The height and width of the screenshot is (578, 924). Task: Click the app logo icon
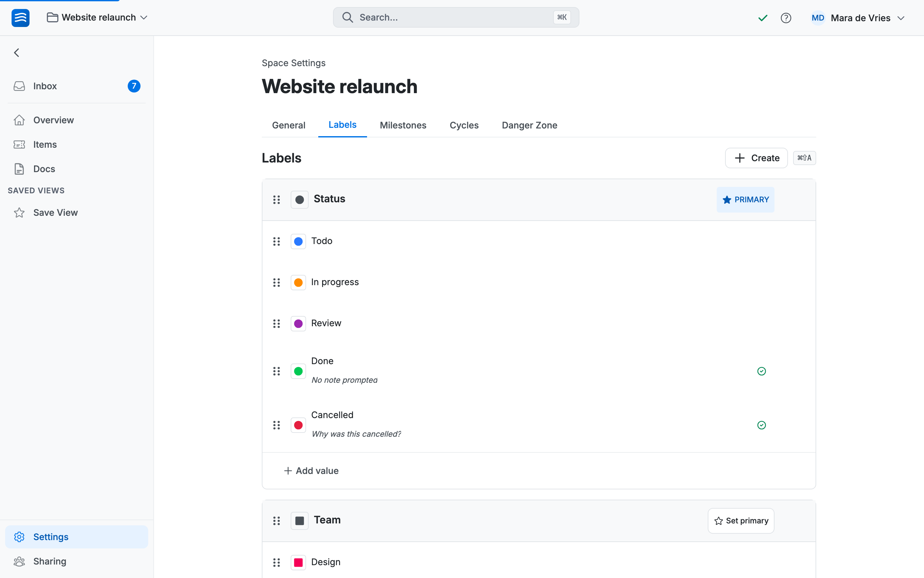click(21, 18)
